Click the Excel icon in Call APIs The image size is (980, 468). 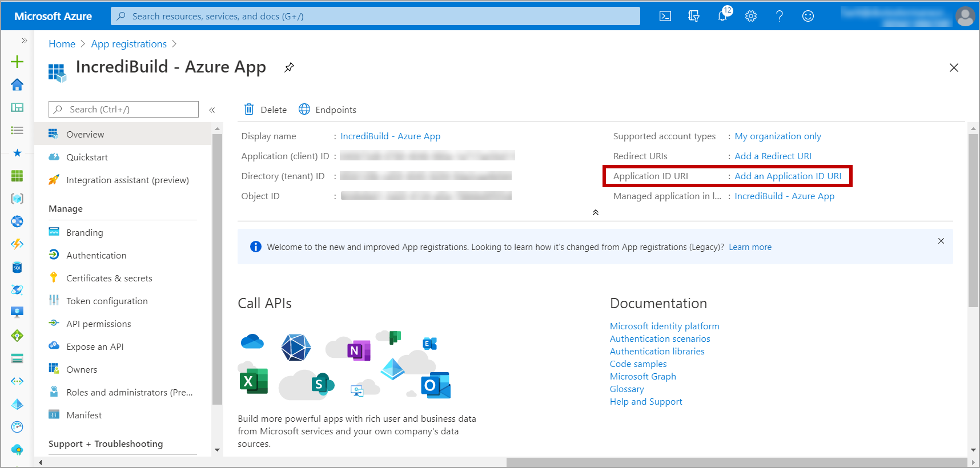pyautogui.click(x=254, y=381)
